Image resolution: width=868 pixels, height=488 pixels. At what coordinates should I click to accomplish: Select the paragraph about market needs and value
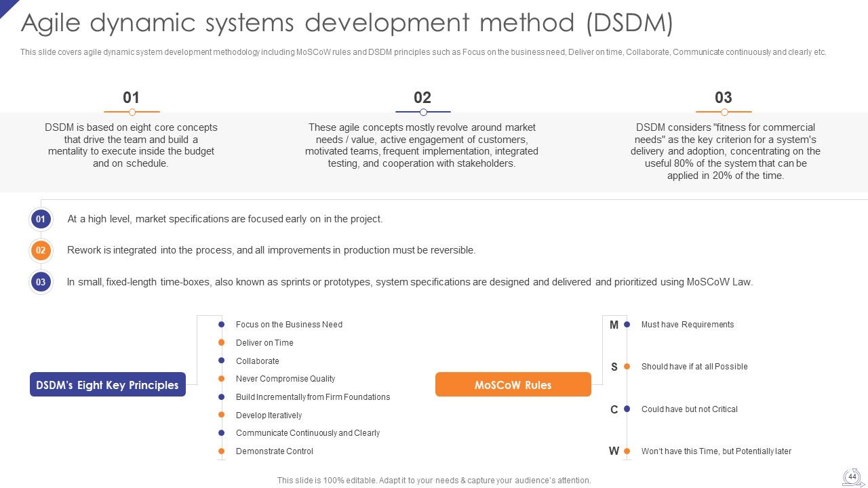coord(422,145)
